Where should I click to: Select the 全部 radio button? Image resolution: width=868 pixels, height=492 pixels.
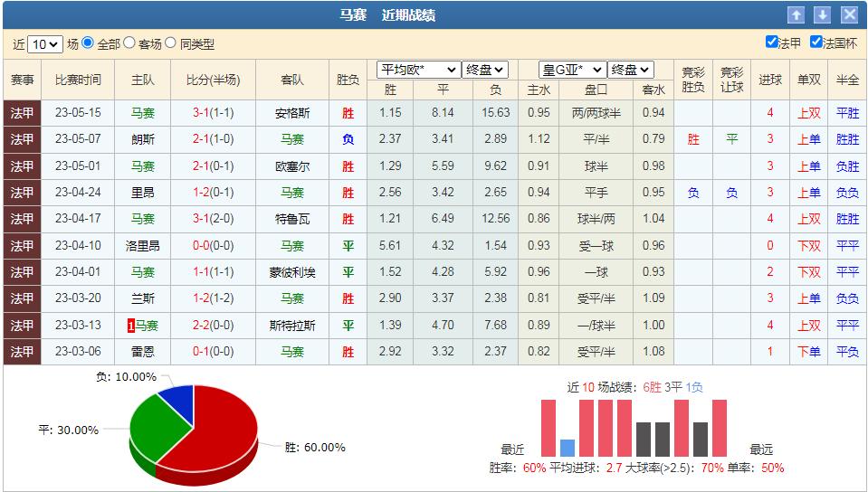(88, 43)
